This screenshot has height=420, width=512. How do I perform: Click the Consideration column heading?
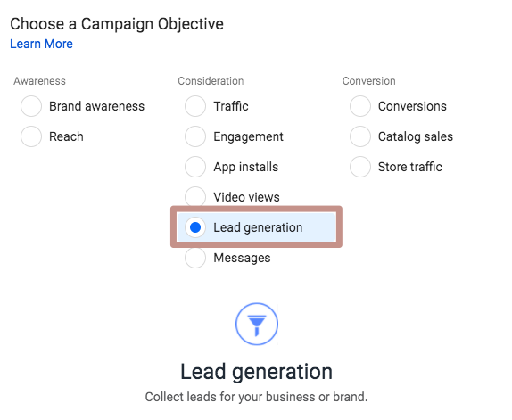pyautogui.click(x=211, y=81)
